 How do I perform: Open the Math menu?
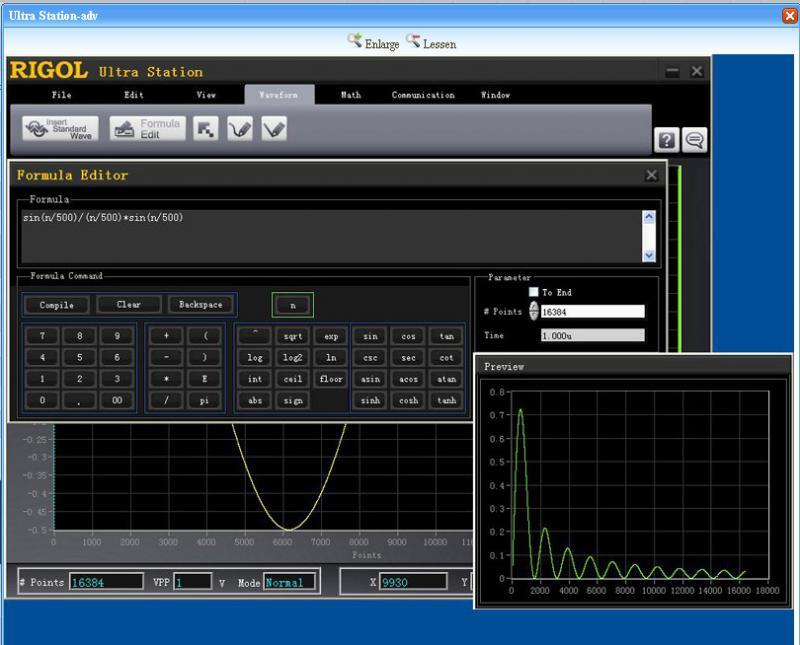click(351, 95)
